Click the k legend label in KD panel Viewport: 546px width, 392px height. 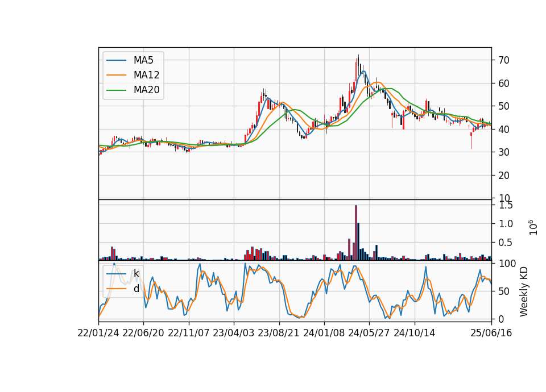coord(136,273)
